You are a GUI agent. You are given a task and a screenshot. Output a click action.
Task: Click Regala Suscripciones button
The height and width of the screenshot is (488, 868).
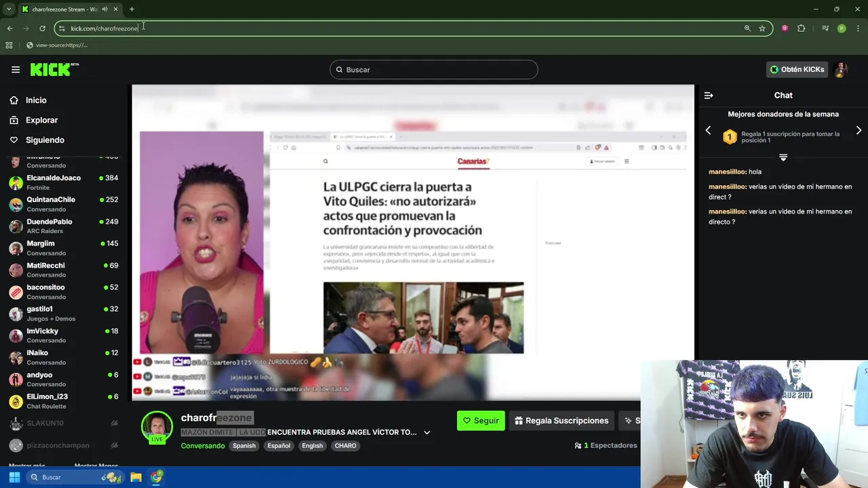point(561,421)
